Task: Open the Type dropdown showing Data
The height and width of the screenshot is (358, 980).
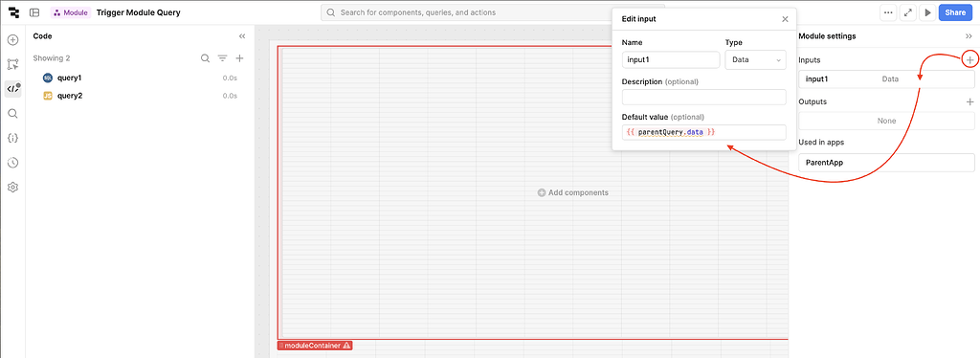Action: [755, 60]
